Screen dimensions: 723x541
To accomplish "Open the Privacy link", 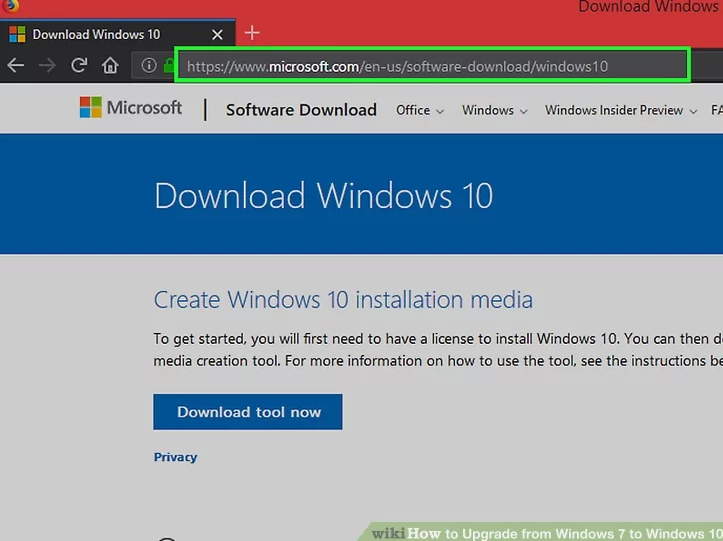I will point(175,457).
